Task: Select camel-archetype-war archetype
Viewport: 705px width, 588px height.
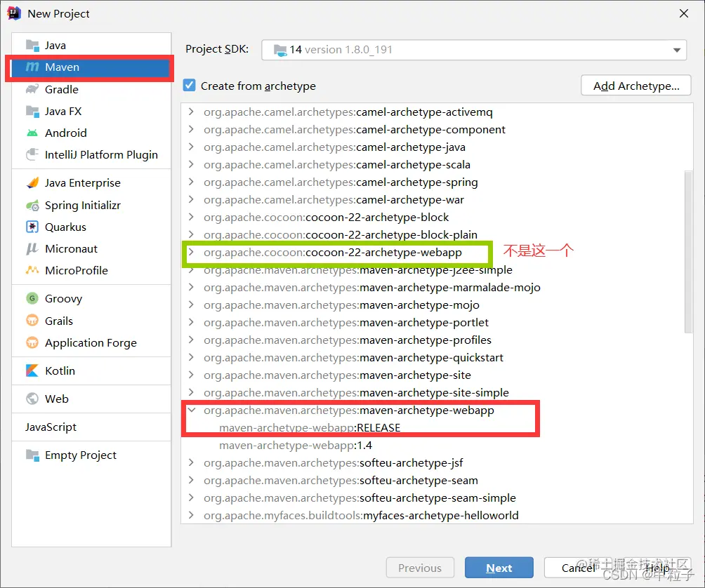Action: pyautogui.click(x=334, y=199)
